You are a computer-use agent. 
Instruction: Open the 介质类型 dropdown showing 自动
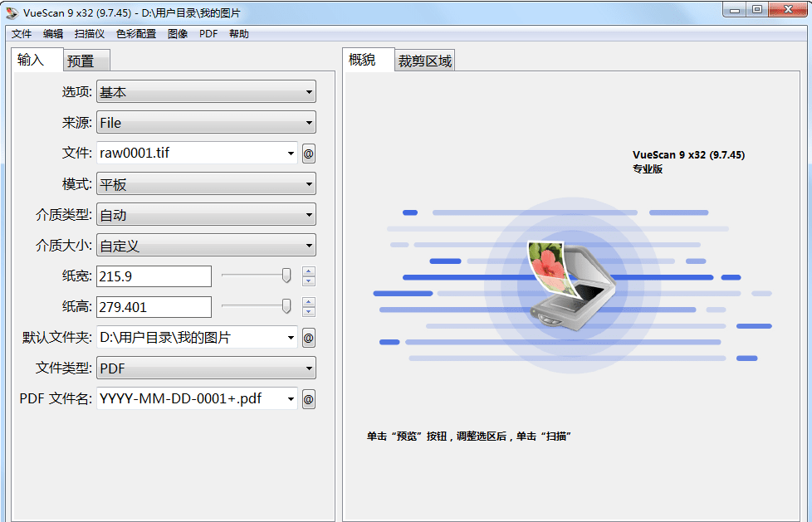[x=206, y=215]
